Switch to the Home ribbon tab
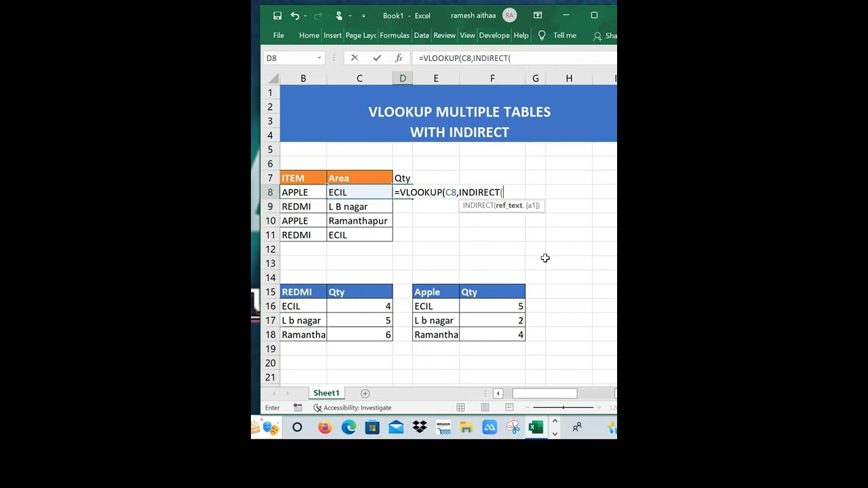868x488 pixels. tap(309, 35)
